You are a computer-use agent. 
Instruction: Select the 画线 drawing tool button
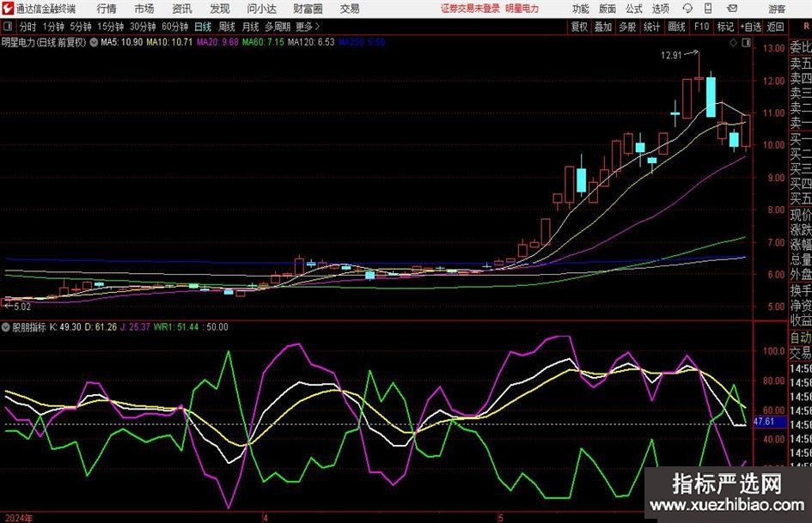click(676, 27)
